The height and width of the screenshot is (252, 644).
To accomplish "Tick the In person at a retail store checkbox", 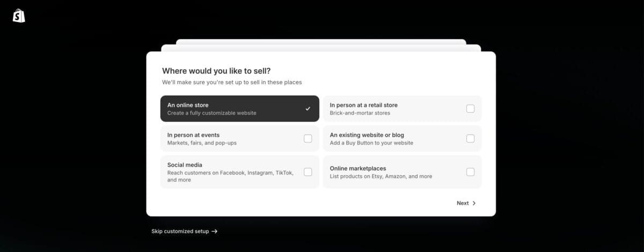I will (470, 109).
